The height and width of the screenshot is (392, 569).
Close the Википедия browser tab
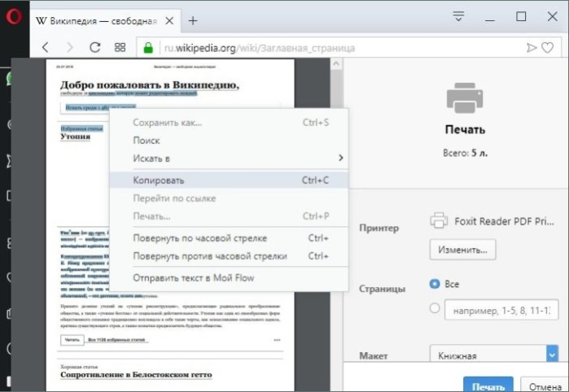[169, 21]
